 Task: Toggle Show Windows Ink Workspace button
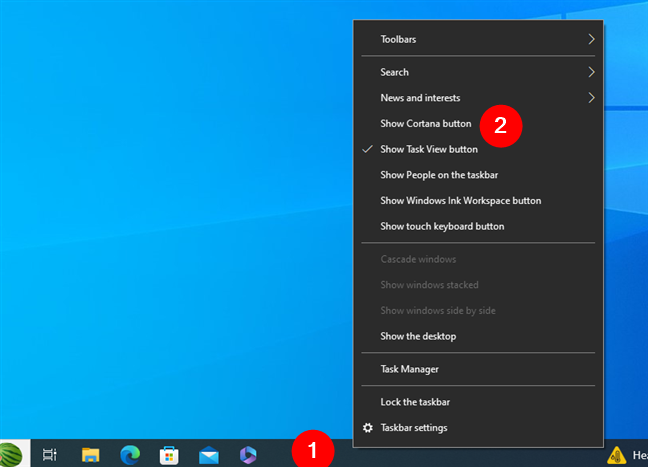pos(478,200)
